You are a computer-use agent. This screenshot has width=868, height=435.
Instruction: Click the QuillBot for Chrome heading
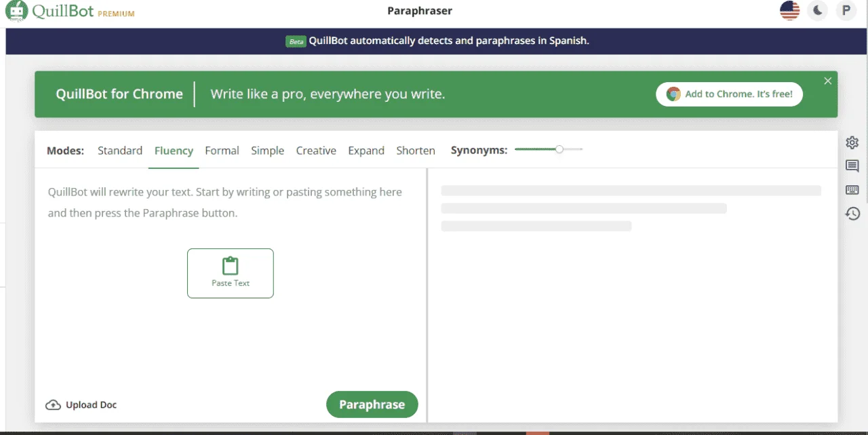pos(119,94)
